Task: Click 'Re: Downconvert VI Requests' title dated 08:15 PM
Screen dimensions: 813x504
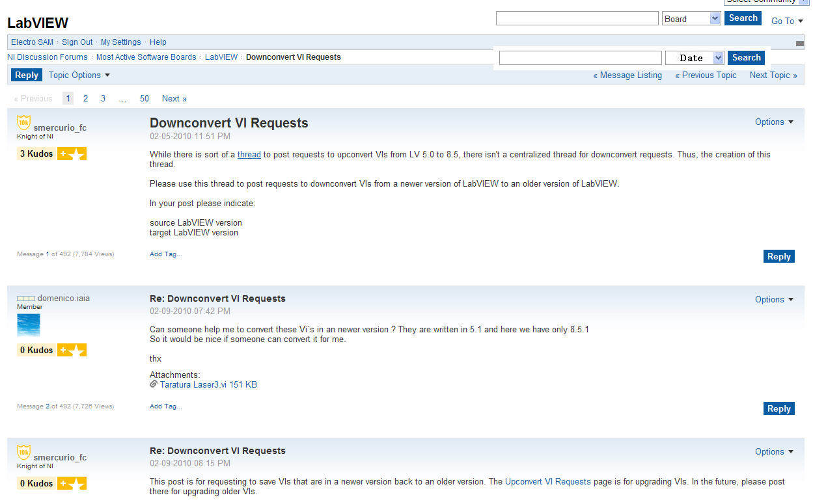Action: [217, 451]
